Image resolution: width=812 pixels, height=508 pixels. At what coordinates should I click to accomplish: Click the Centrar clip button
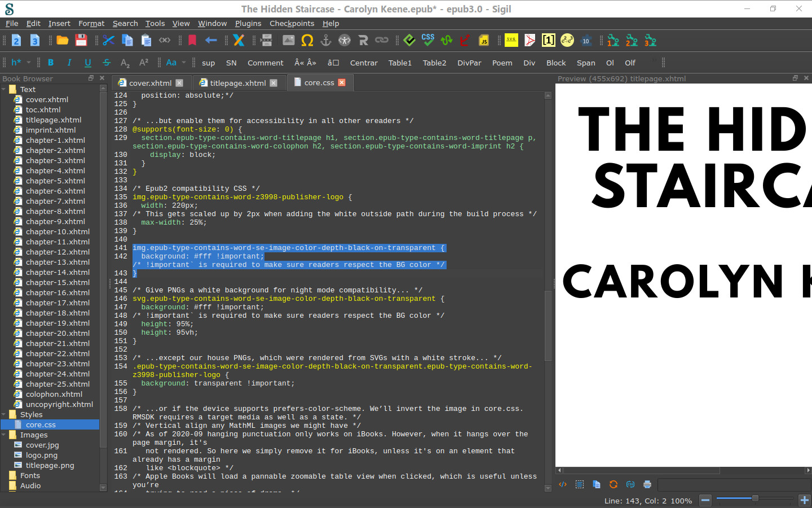pyautogui.click(x=364, y=63)
